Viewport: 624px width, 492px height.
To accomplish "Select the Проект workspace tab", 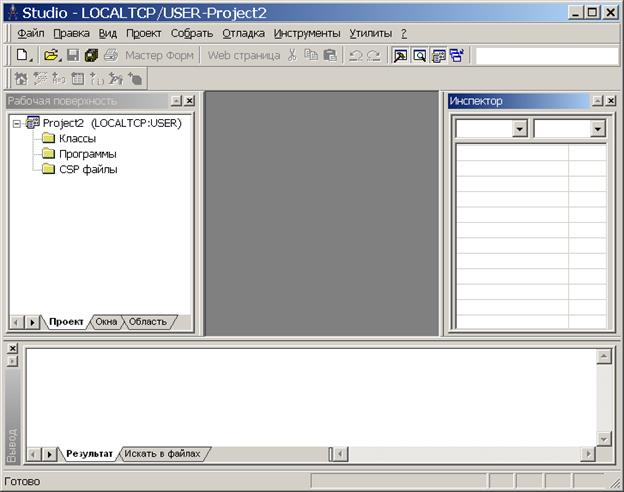I will click(x=66, y=322).
